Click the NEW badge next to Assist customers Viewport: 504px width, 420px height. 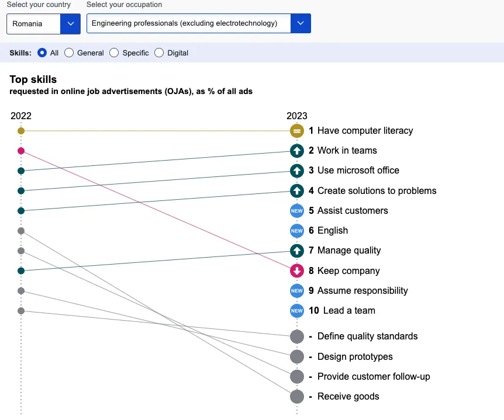click(297, 211)
